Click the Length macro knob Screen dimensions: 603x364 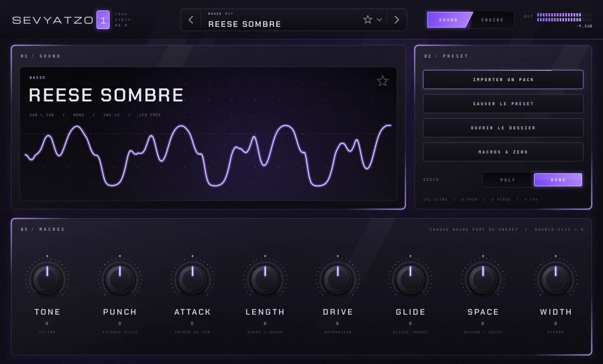265,278
